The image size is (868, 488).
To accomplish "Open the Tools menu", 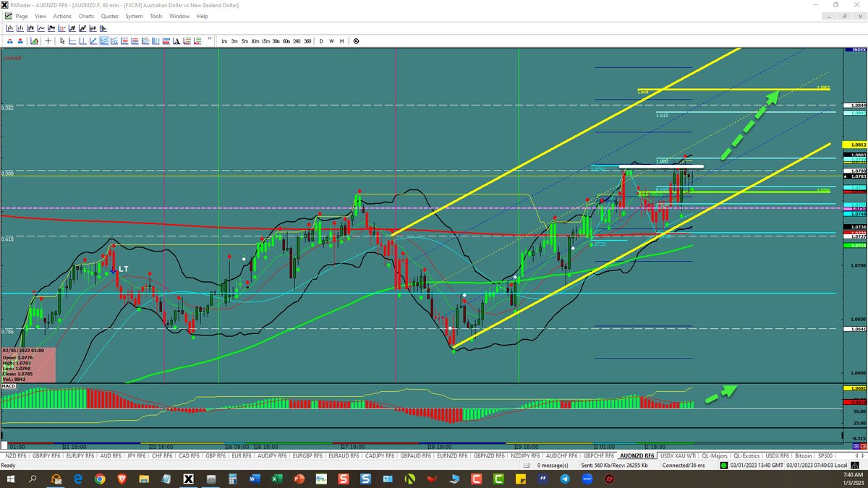I will [x=156, y=16].
